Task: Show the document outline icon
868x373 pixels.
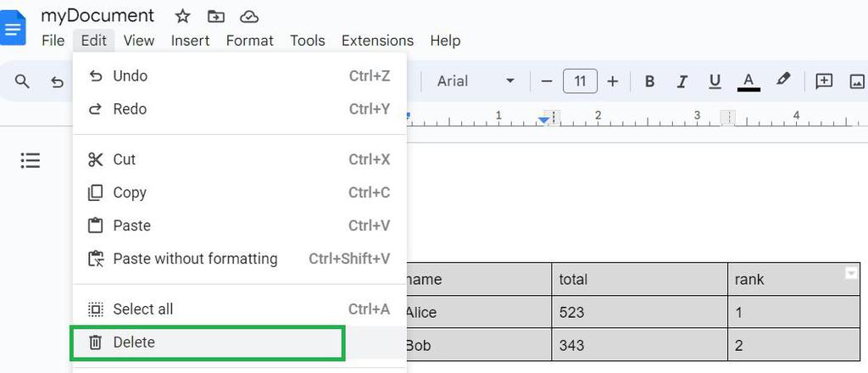Action: [x=31, y=160]
